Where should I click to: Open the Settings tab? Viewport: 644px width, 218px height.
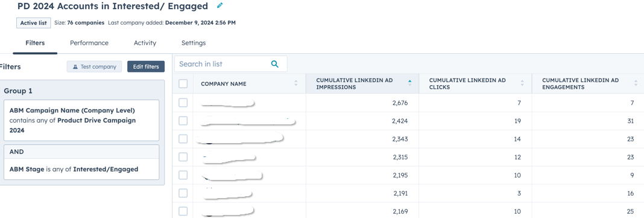pyautogui.click(x=194, y=43)
